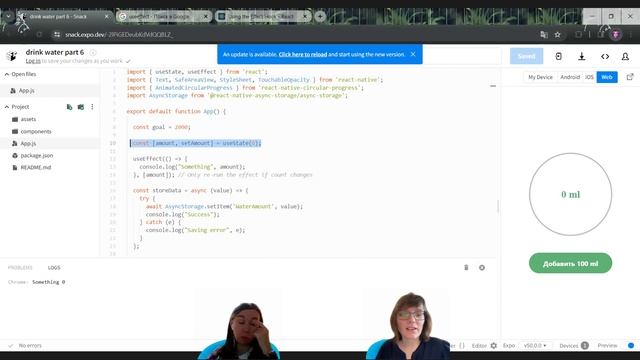
Task: Open the Project more options menu
Action: pos(92,107)
